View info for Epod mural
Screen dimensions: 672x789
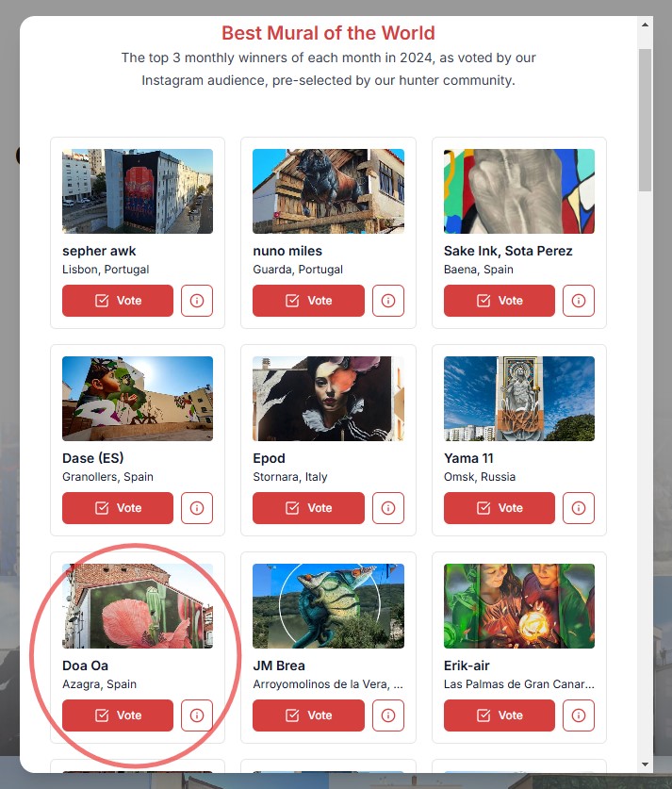click(x=387, y=508)
